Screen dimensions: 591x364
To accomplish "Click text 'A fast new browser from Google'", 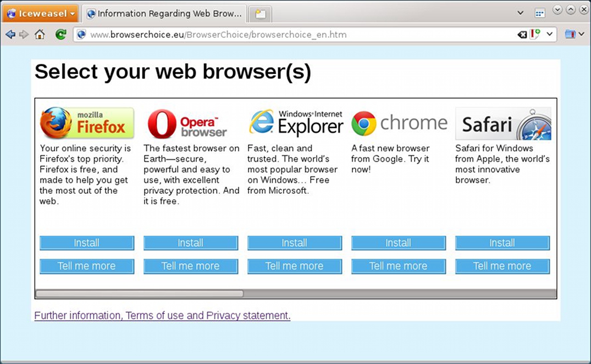I will 390,154.
